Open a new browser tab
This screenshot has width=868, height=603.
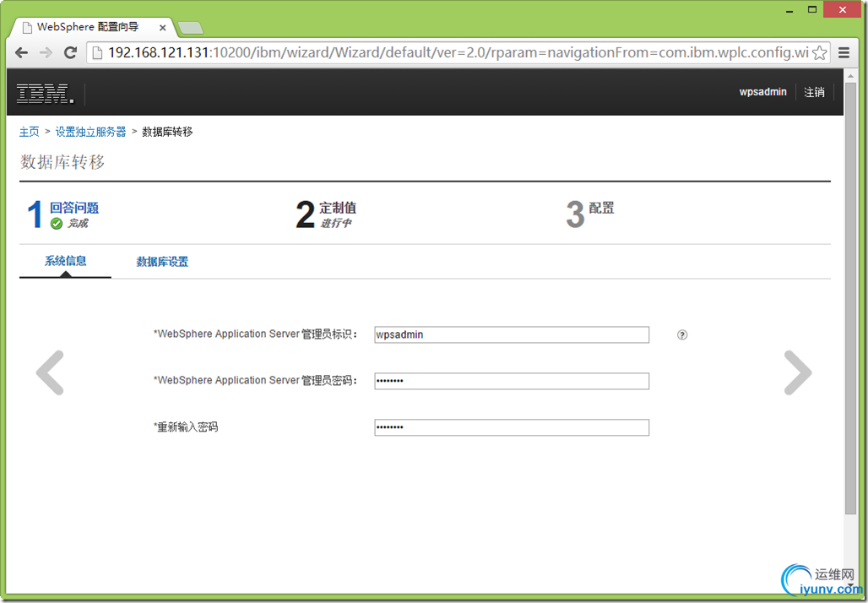(x=191, y=28)
